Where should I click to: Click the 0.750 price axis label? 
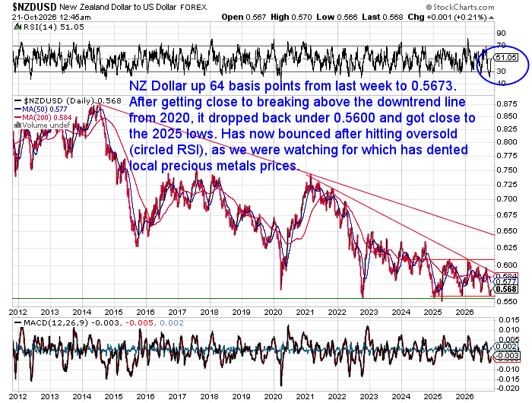507,170
